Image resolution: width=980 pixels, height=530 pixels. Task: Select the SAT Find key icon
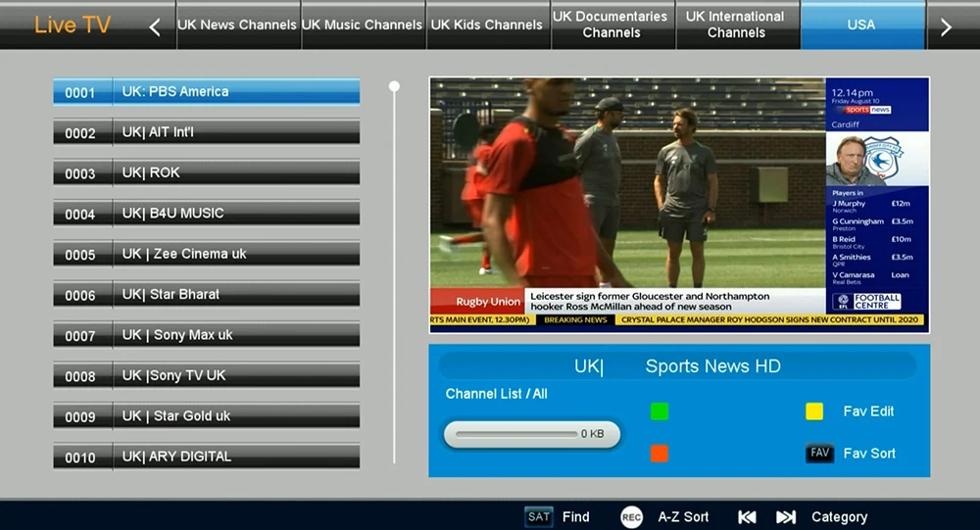[538, 517]
